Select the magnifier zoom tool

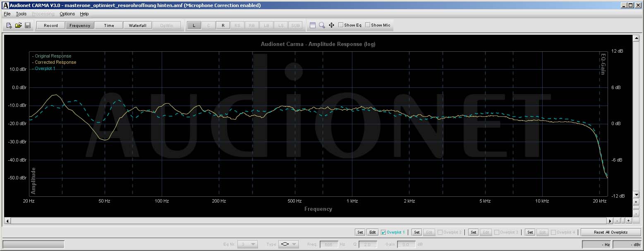point(322,25)
